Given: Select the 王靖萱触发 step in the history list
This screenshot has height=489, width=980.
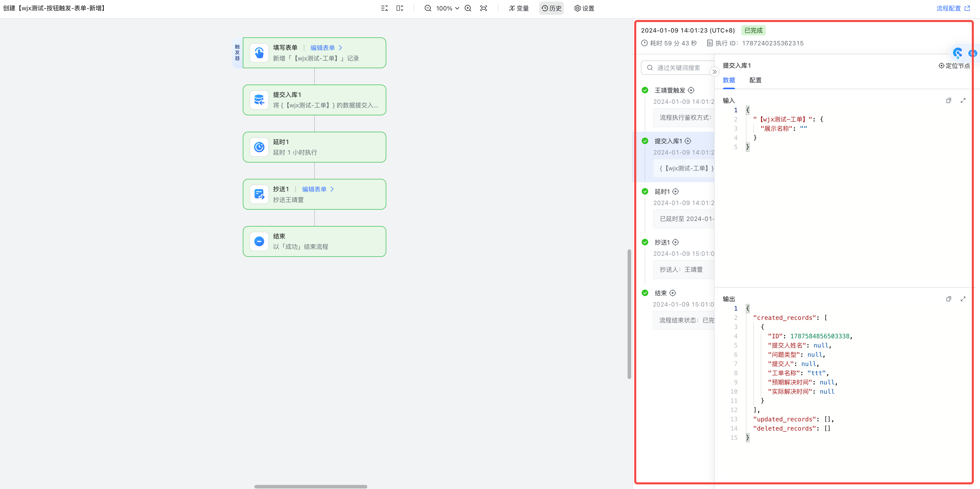Looking at the screenshot, I should point(670,90).
